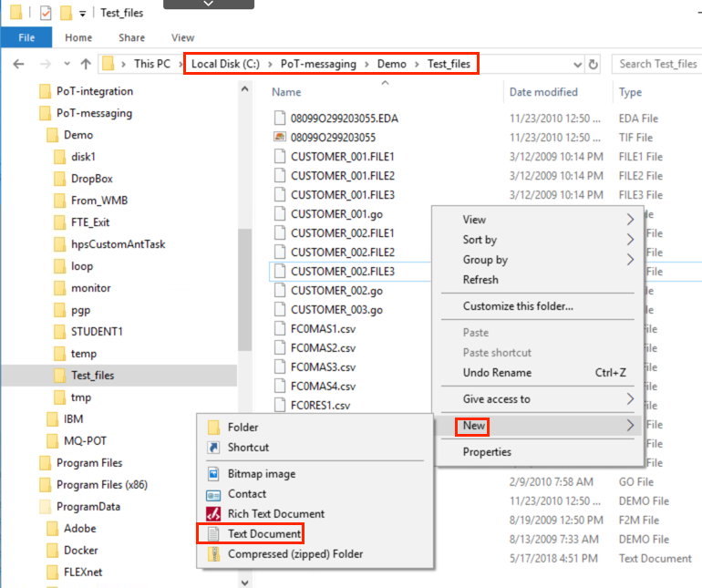Click the Properties quick access icon
The height and width of the screenshot is (588, 702).
46,13
